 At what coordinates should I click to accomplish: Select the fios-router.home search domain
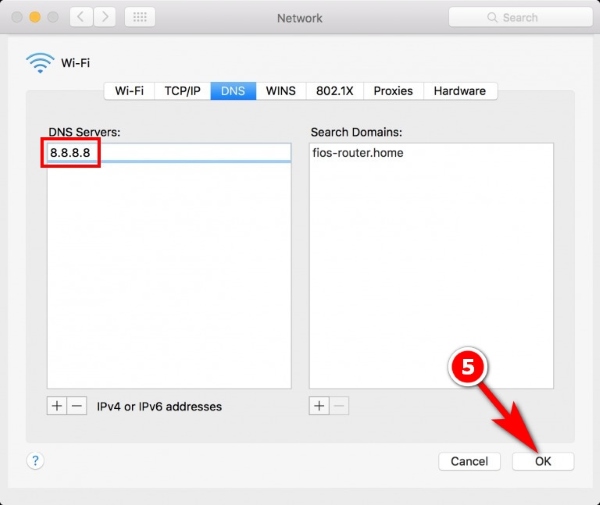tap(357, 153)
